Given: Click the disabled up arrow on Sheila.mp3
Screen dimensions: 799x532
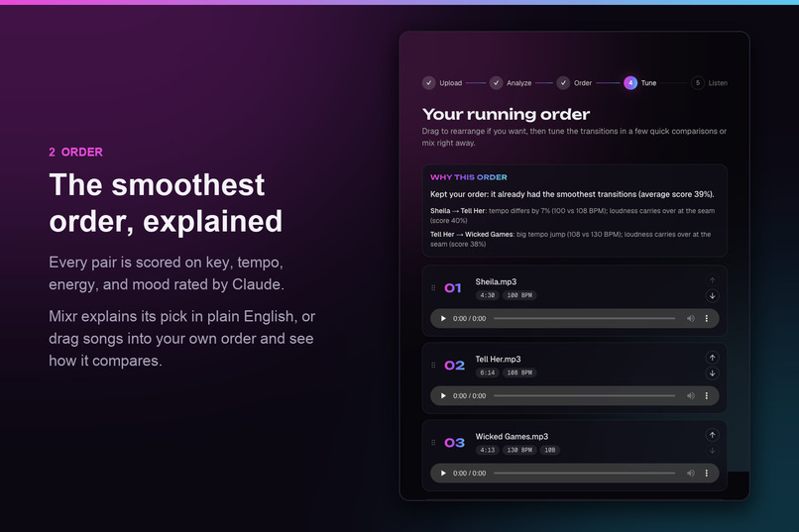Looking at the screenshot, I should [712, 280].
